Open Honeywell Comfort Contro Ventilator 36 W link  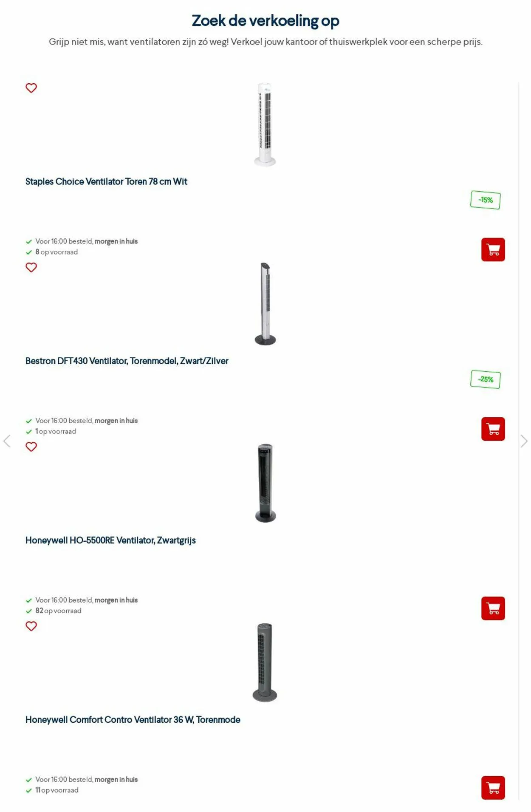(x=133, y=719)
